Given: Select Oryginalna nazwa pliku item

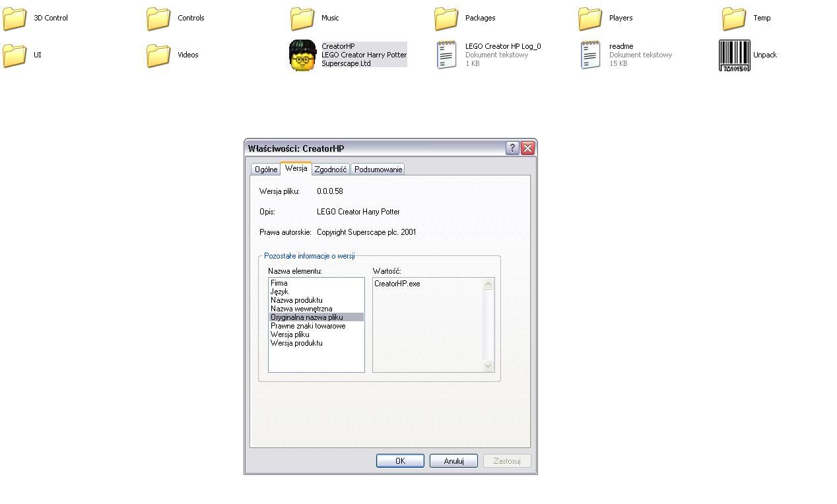Looking at the screenshot, I should [x=316, y=317].
